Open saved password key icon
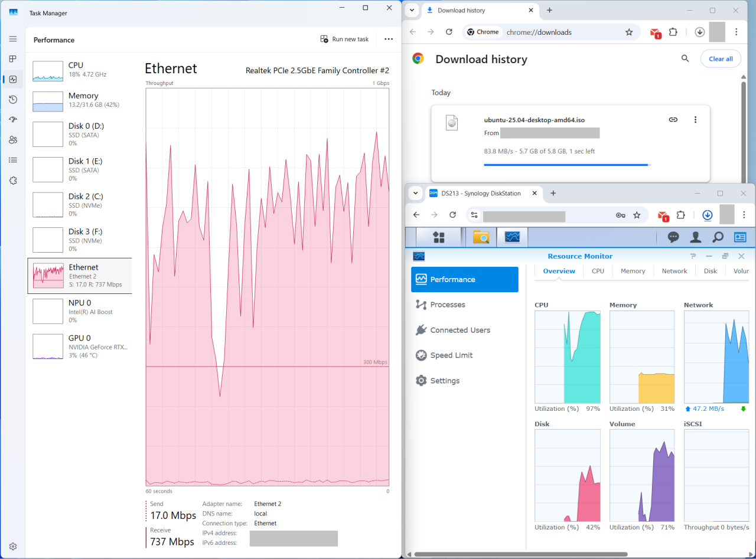 [620, 215]
